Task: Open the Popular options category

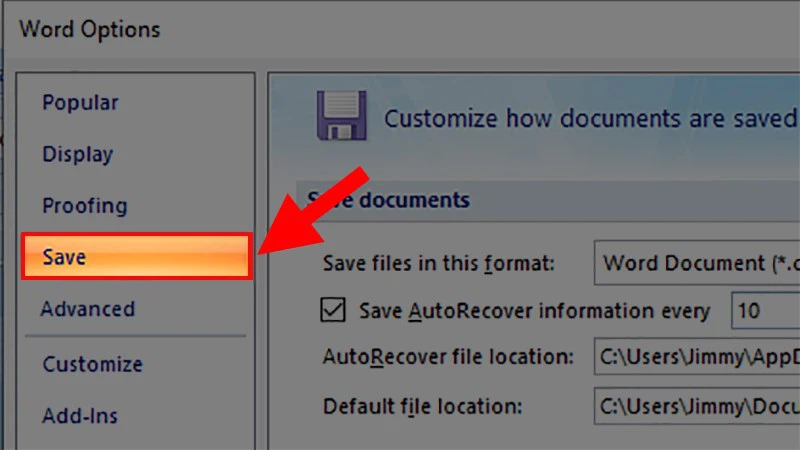Action: pyautogui.click(x=80, y=102)
